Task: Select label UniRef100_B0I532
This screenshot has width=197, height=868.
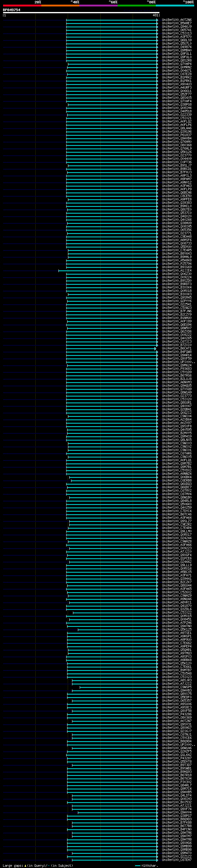Action: click(176, 802)
